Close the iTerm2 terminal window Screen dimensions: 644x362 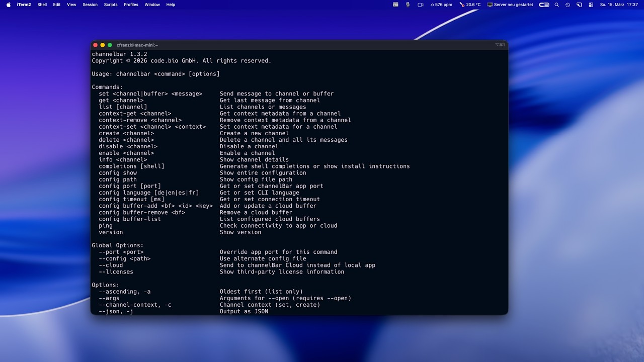96,45
